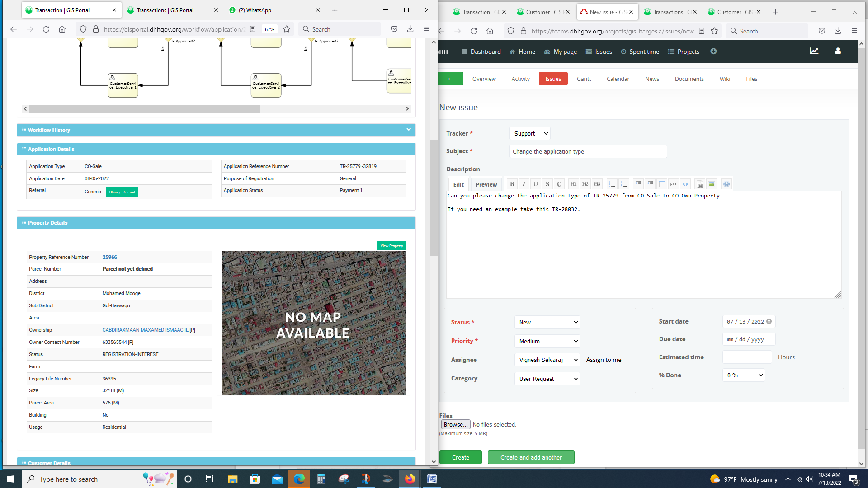Viewport: 868px width, 488px height.
Task: Open Spent time in top menu
Action: (x=640, y=52)
